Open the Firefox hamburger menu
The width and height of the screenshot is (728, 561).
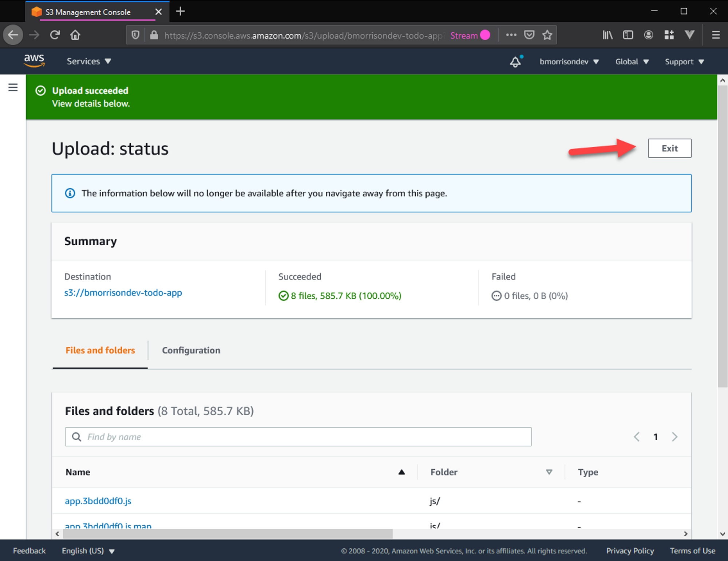716,35
